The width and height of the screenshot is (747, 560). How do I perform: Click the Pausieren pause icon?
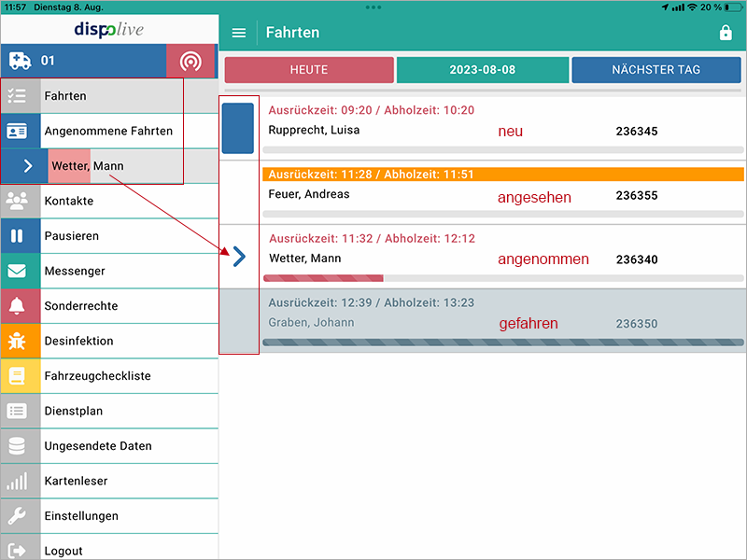[17, 236]
